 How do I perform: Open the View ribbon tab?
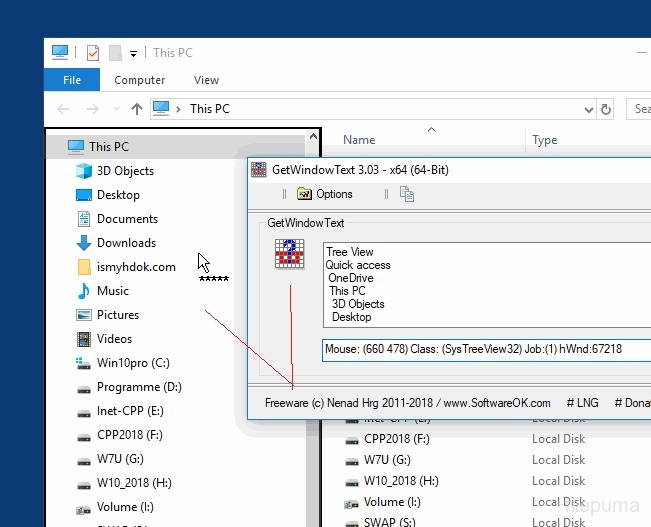[206, 80]
